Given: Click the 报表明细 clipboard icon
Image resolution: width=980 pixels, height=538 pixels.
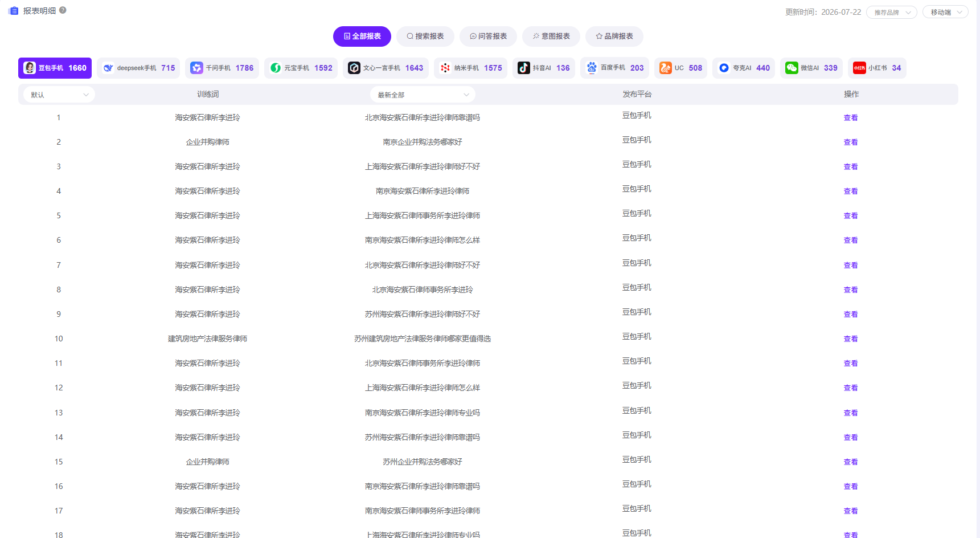Looking at the screenshot, I should (14, 11).
